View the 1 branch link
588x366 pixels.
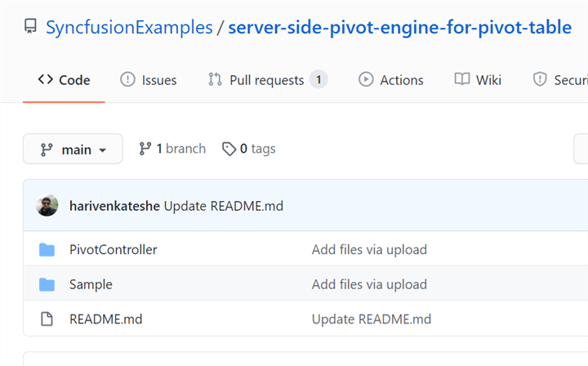coord(172,149)
